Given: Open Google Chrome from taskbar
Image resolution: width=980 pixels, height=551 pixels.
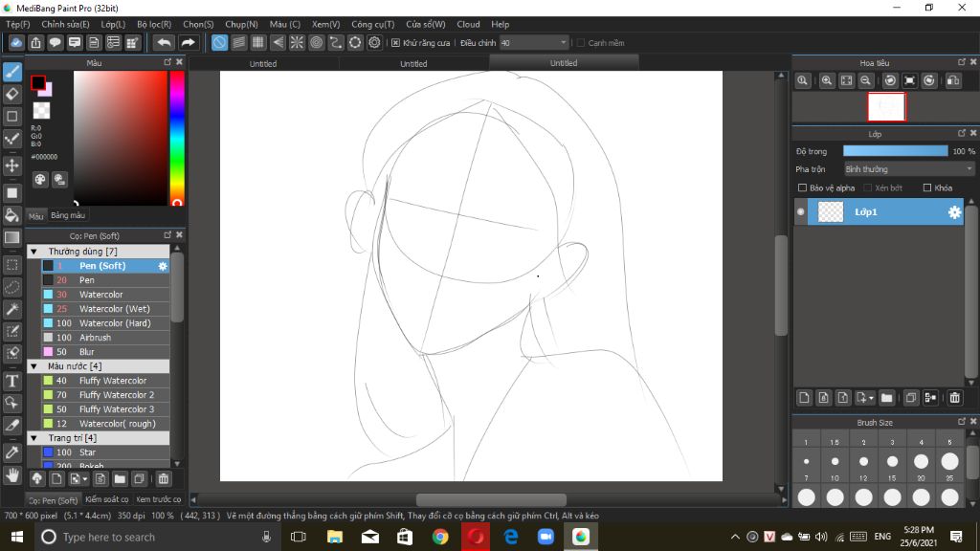Looking at the screenshot, I should (440, 538).
